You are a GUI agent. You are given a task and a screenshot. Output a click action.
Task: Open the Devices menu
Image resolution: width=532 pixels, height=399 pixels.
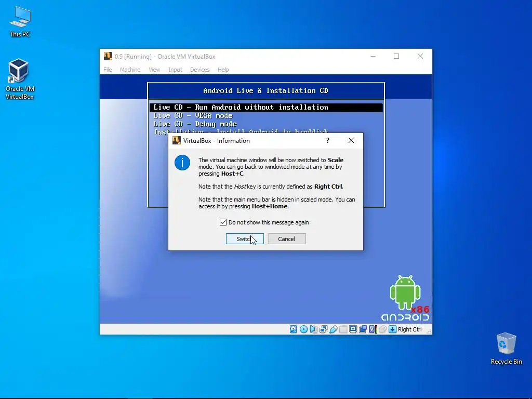[200, 70]
